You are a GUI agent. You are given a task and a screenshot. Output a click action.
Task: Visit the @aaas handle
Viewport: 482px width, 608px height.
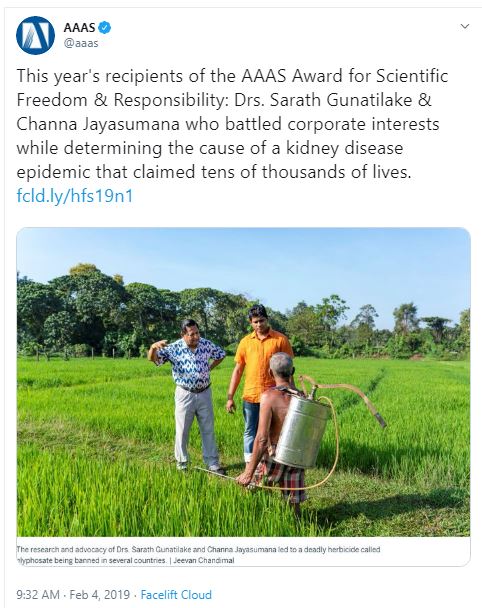click(81, 43)
